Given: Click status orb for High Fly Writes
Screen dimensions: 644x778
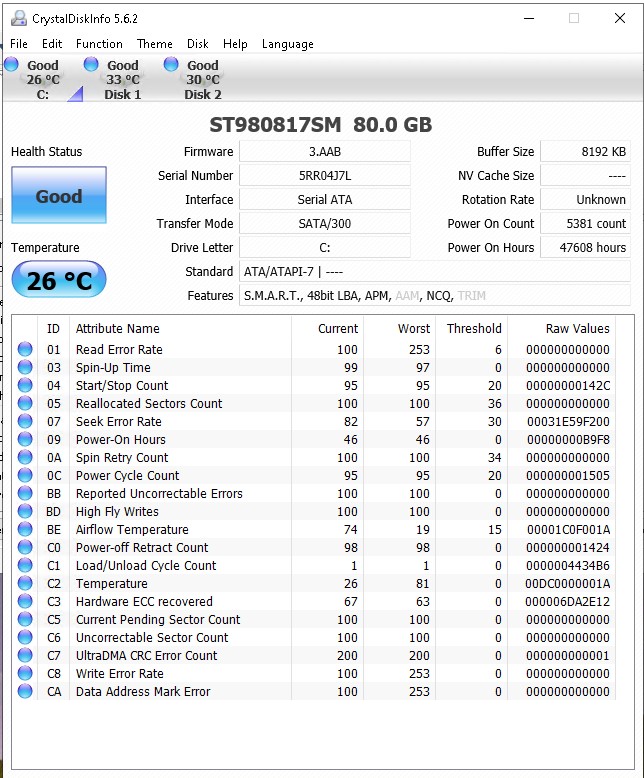Looking at the screenshot, I should pyautogui.click(x=25, y=511).
